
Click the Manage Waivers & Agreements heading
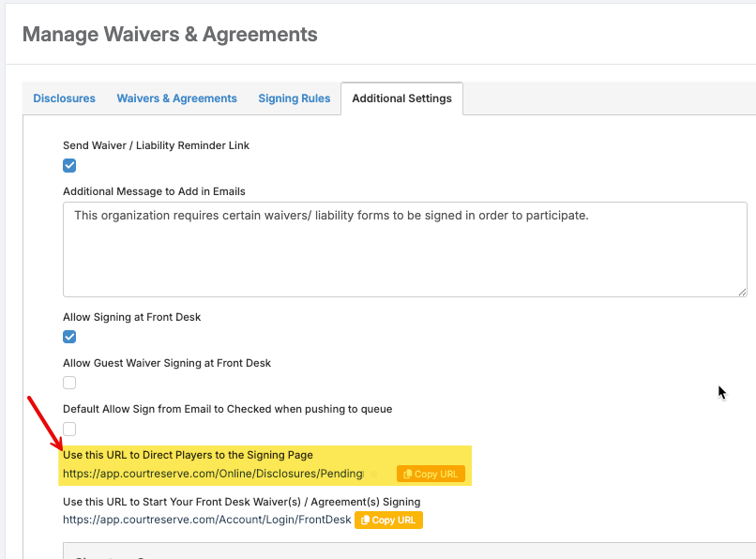coord(170,35)
